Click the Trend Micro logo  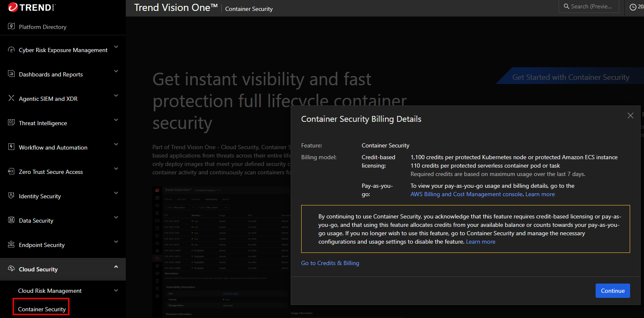point(32,7)
